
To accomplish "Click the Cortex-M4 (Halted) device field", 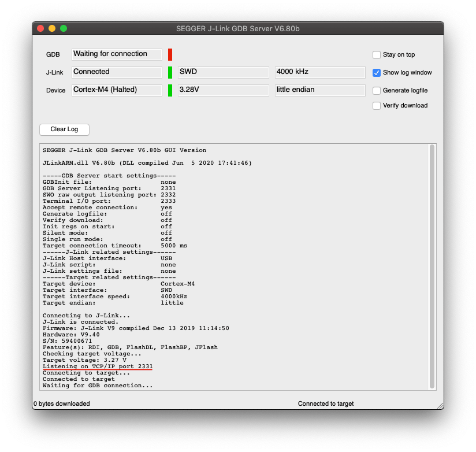I will (117, 90).
